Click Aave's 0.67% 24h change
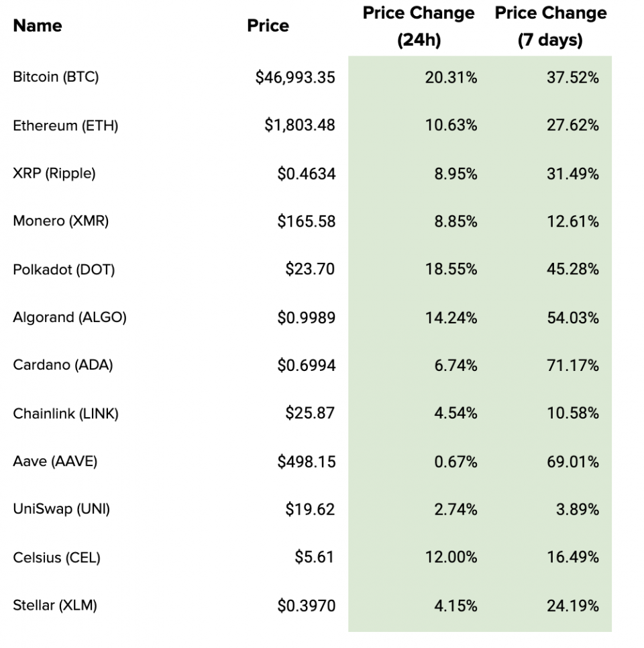644x648 pixels. click(455, 462)
